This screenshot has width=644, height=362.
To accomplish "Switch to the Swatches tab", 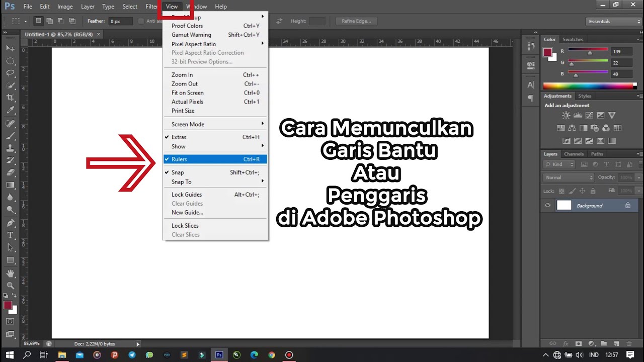I will pos(573,39).
